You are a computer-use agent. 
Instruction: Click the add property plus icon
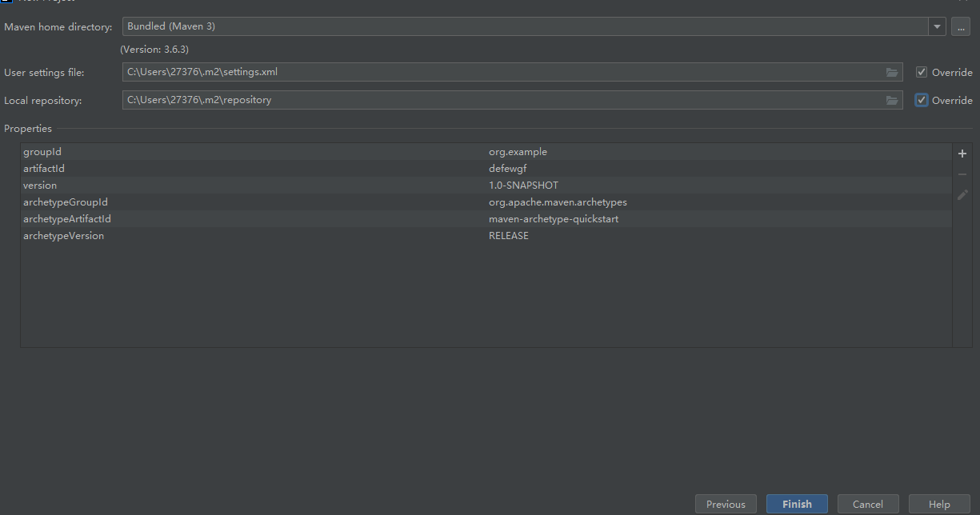click(x=962, y=154)
